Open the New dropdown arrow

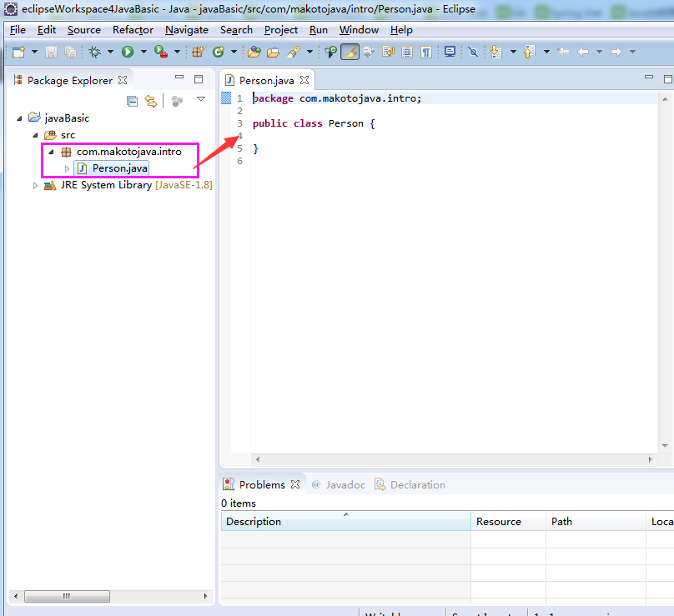[34, 52]
